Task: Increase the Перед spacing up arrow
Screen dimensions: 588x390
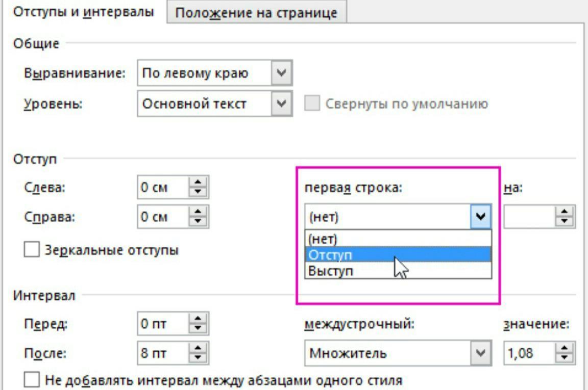Action: pyautogui.click(x=198, y=318)
